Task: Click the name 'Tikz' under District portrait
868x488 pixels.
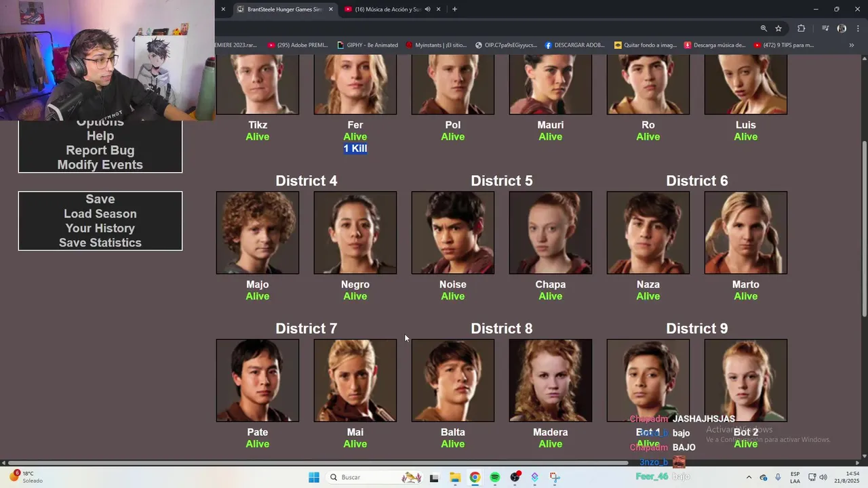Action: (258, 125)
